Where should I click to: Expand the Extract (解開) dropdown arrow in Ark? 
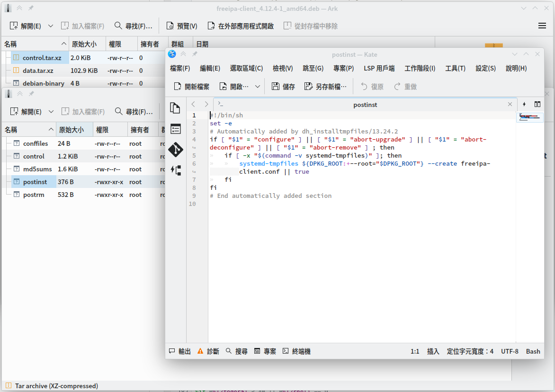point(51,26)
